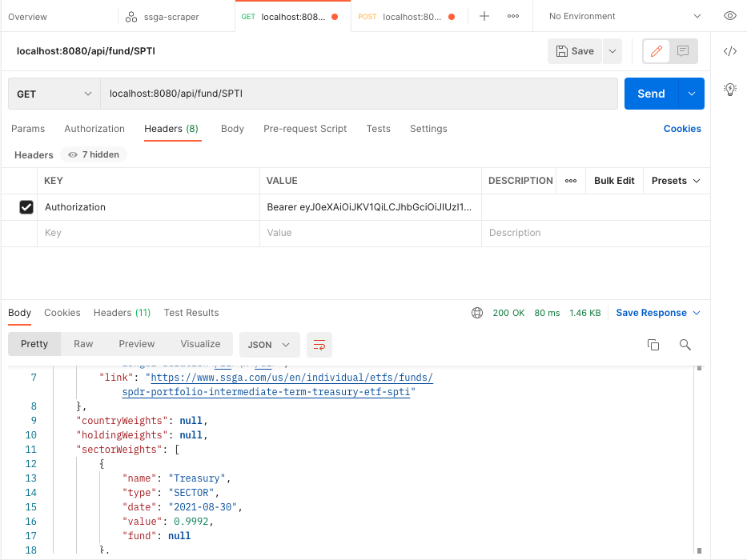Image resolution: width=747 pixels, height=560 pixels.
Task: Open the Test Results tab
Action: click(x=191, y=313)
